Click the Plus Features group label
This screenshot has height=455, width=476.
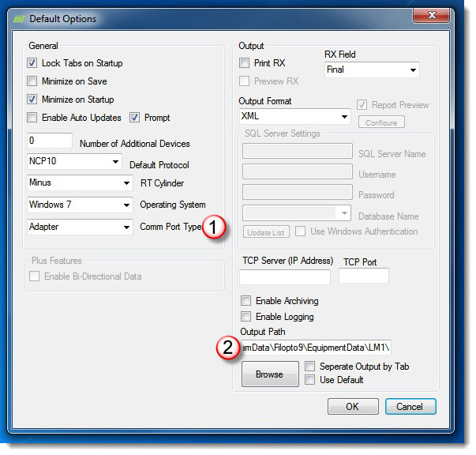pos(57,261)
